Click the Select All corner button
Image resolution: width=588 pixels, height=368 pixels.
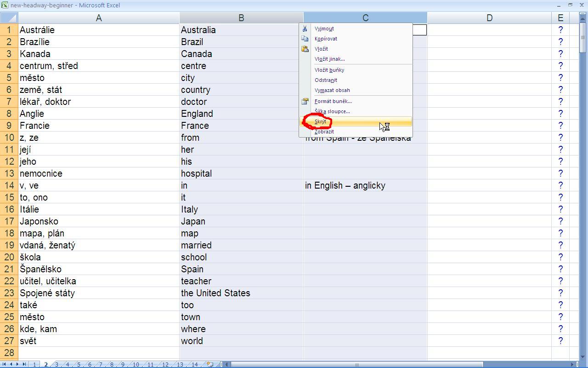click(x=9, y=17)
